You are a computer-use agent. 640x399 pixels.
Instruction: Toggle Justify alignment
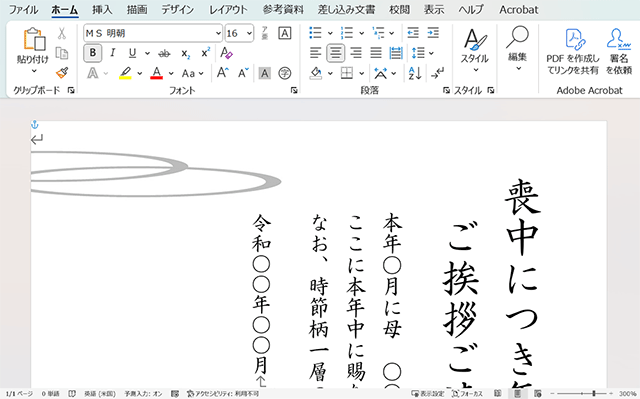pyautogui.click(x=376, y=53)
